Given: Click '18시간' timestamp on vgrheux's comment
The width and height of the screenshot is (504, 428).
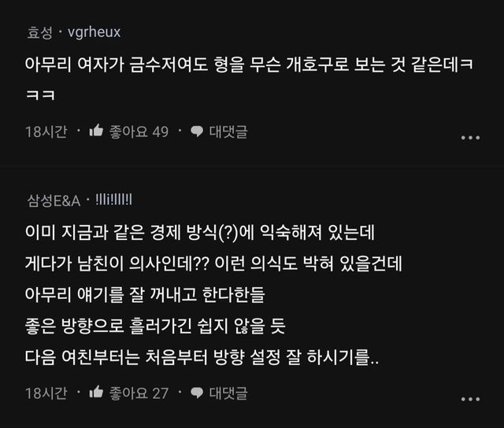Looking at the screenshot, I should (x=46, y=131).
